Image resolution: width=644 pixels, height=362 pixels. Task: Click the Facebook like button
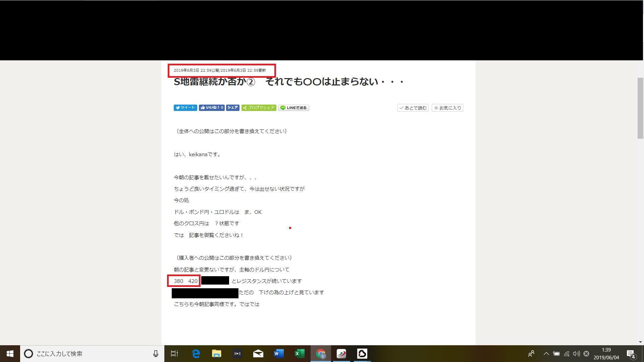[x=211, y=108]
